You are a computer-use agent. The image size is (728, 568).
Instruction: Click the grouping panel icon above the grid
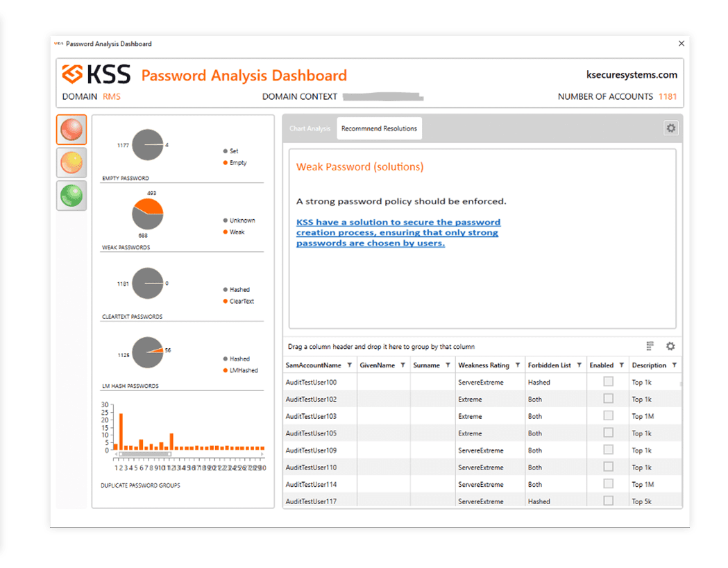(x=650, y=346)
